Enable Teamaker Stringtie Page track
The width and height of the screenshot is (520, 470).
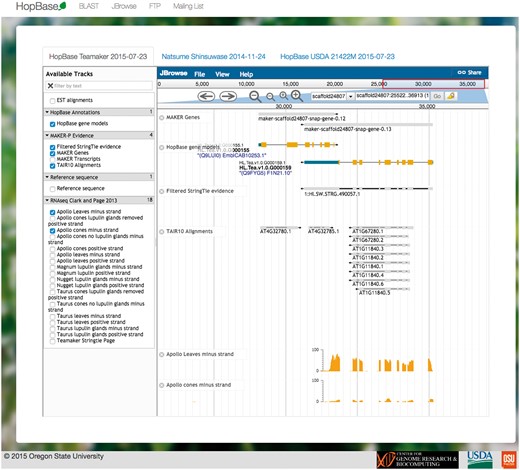[52, 341]
